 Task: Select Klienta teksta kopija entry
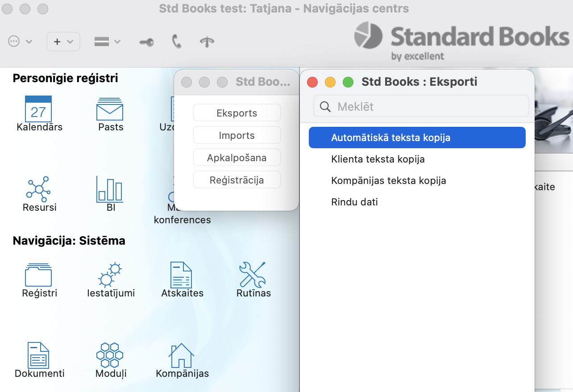point(378,159)
